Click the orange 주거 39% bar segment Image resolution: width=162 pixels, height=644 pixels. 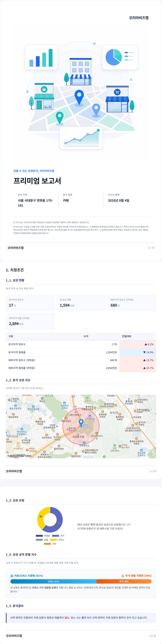(x=124, y=581)
